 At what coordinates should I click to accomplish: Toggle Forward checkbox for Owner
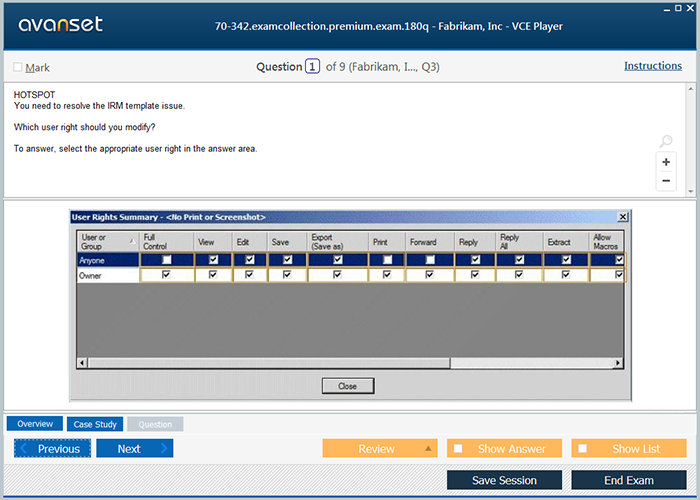(x=429, y=275)
